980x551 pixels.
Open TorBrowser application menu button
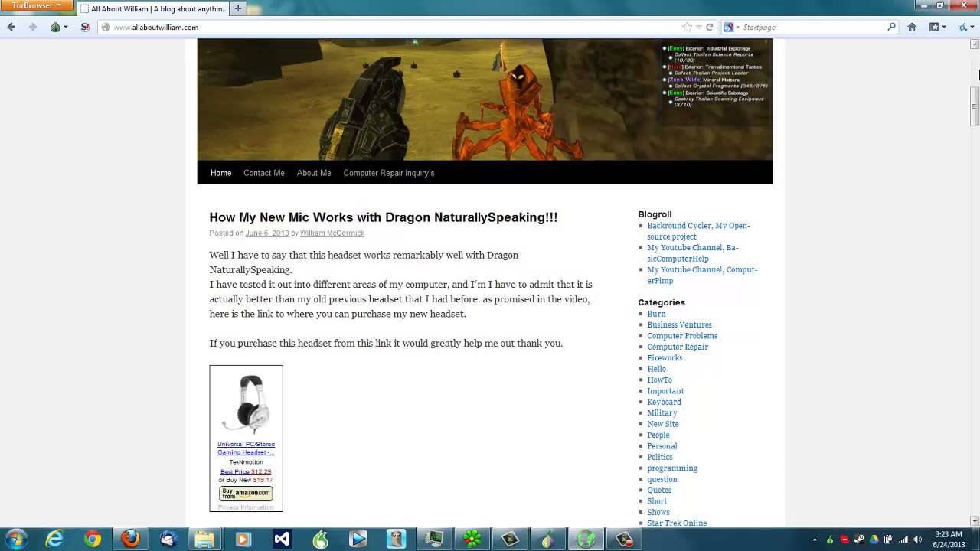click(x=37, y=5)
